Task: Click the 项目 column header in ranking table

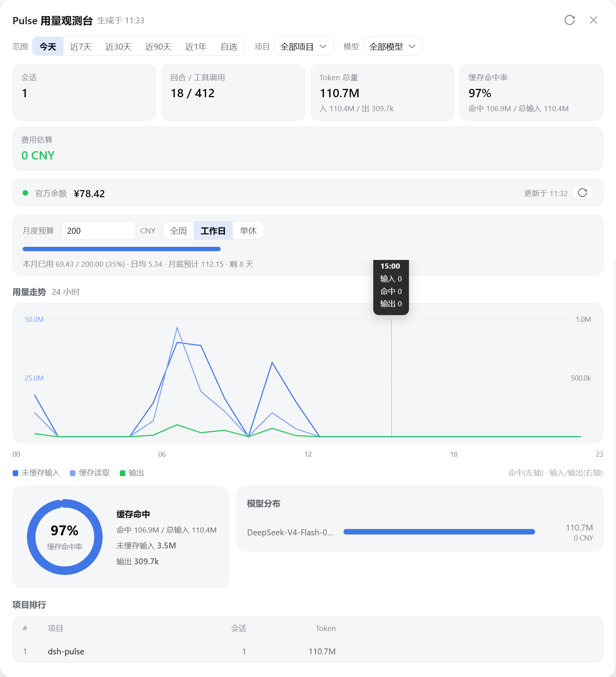Action: tap(56, 628)
